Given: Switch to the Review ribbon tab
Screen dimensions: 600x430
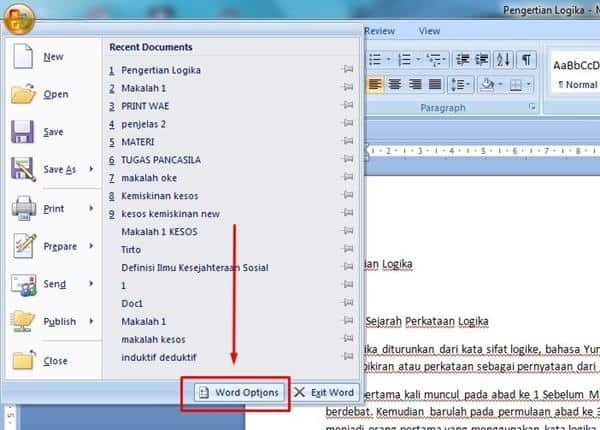Looking at the screenshot, I should pos(379,31).
